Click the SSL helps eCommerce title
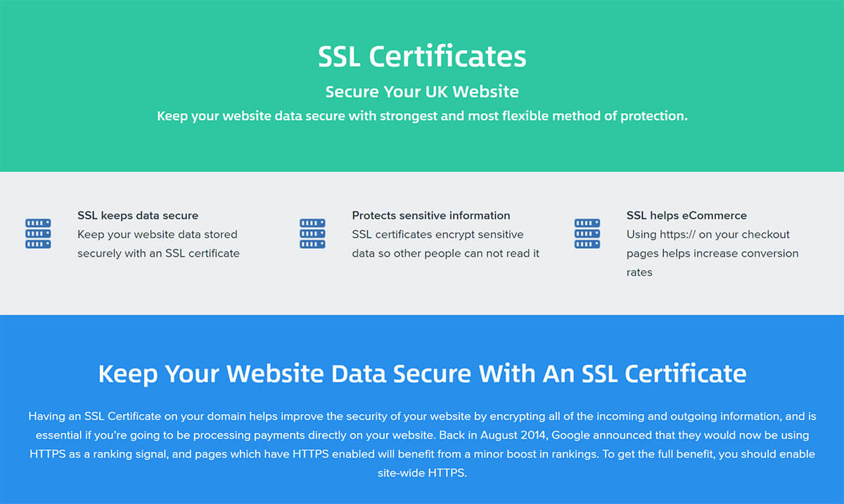This screenshot has height=504, width=844. [686, 216]
